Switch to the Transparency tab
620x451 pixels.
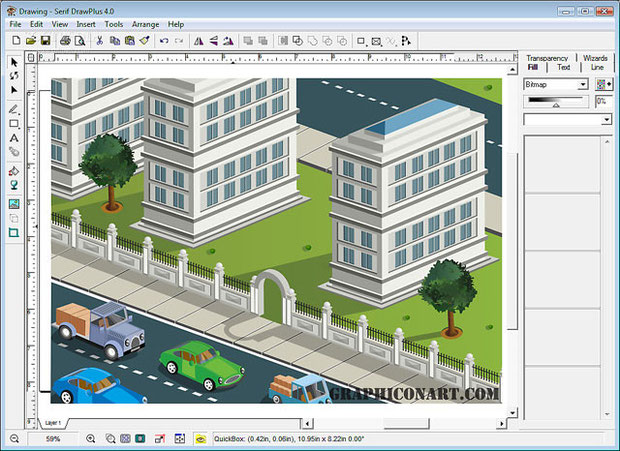(x=547, y=58)
